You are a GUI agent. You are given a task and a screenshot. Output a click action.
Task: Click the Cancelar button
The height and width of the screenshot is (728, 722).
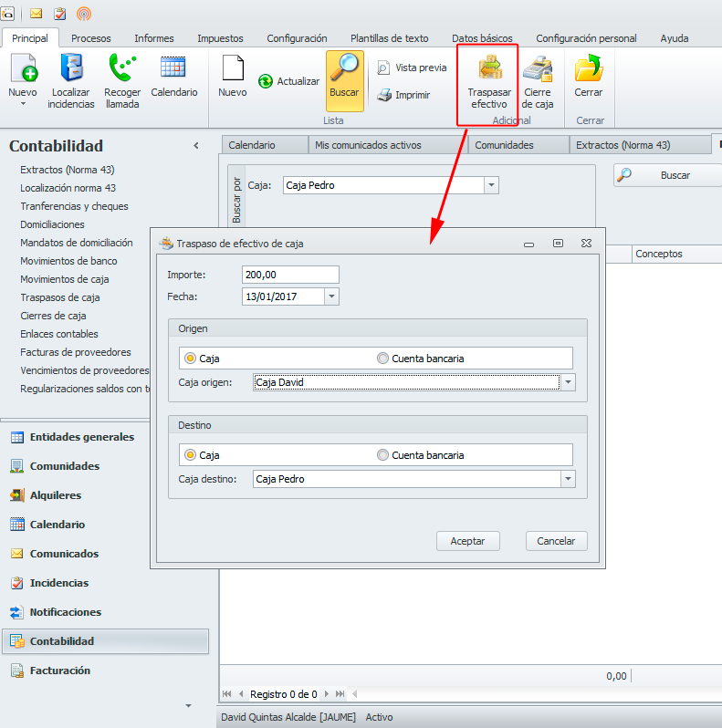coord(556,541)
